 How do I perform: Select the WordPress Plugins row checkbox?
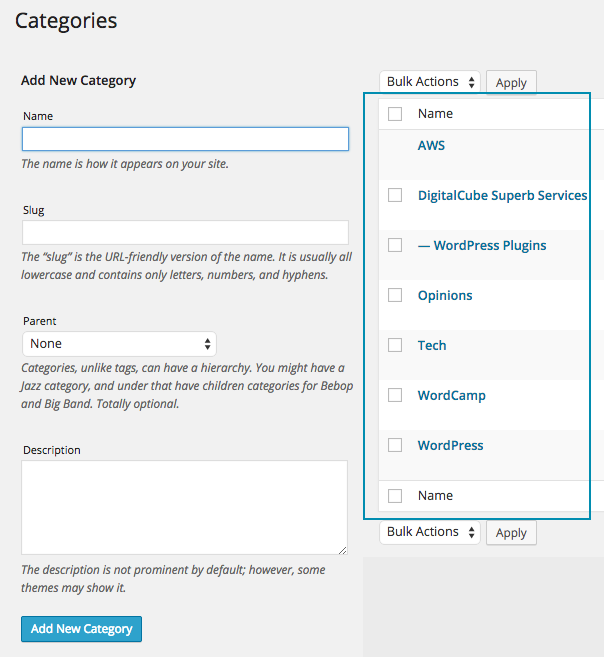395,245
